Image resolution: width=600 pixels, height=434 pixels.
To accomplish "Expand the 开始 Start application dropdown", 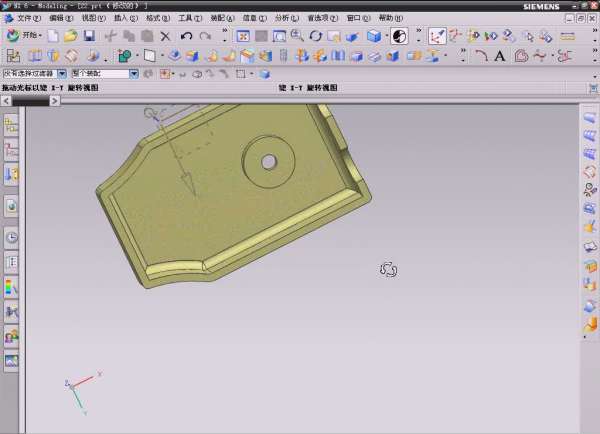I will click(x=24, y=36).
